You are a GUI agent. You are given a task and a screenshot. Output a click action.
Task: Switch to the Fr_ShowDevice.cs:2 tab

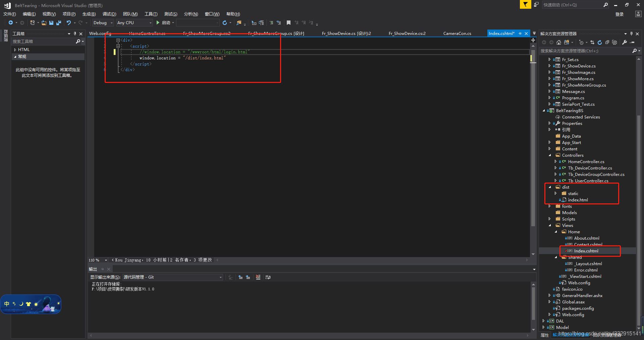click(407, 34)
